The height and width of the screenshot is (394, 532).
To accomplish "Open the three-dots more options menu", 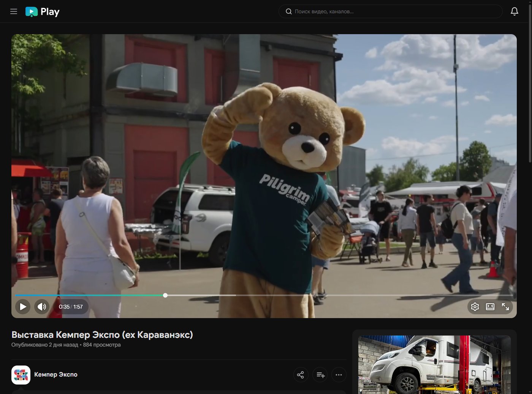I will tap(339, 375).
